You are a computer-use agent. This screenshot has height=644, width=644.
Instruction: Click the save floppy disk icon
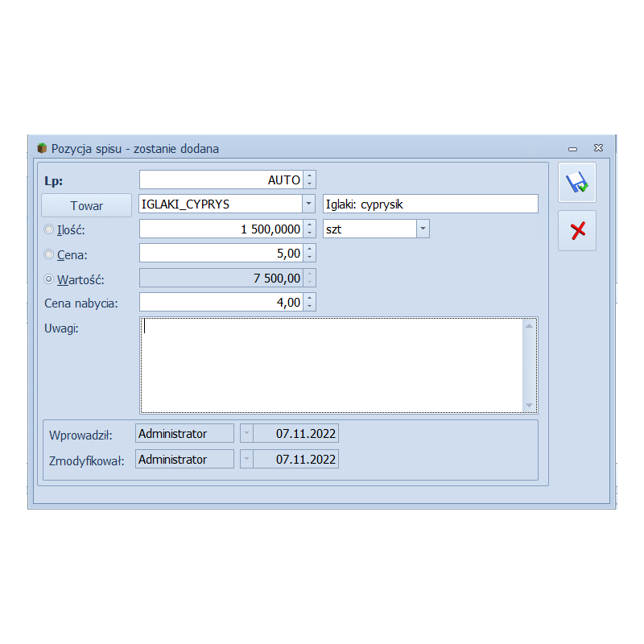pos(577,183)
